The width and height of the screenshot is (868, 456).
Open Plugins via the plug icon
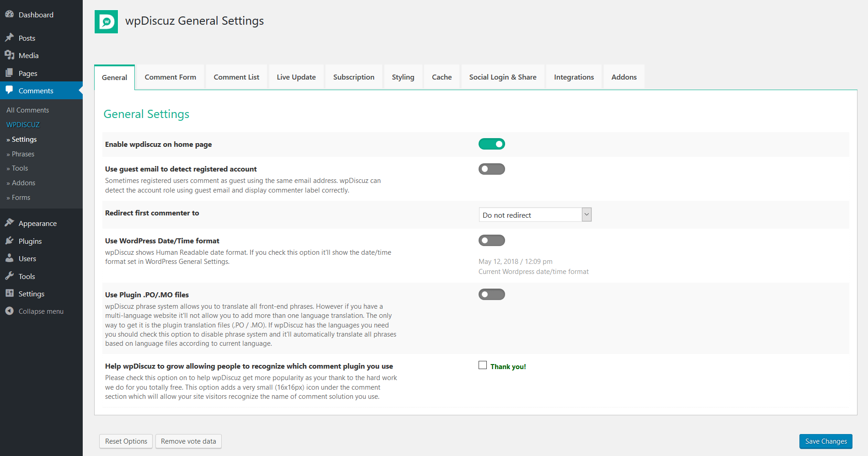[9, 241]
